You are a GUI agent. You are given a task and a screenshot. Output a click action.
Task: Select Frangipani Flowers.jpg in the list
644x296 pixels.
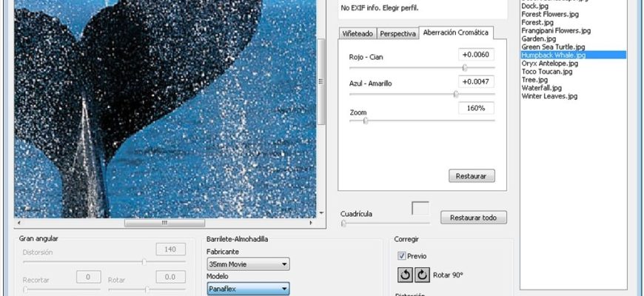[x=556, y=31]
